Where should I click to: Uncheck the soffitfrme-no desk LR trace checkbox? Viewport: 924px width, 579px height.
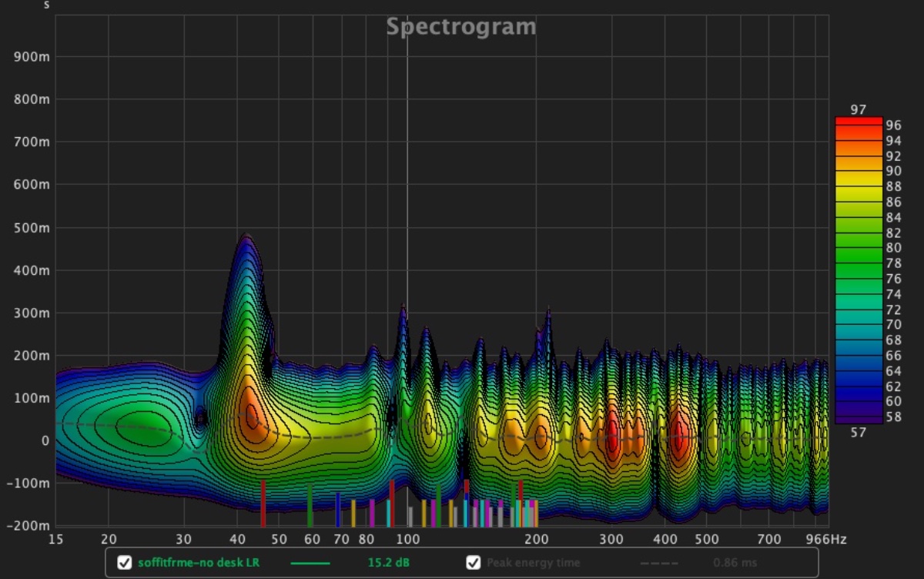[x=124, y=563]
